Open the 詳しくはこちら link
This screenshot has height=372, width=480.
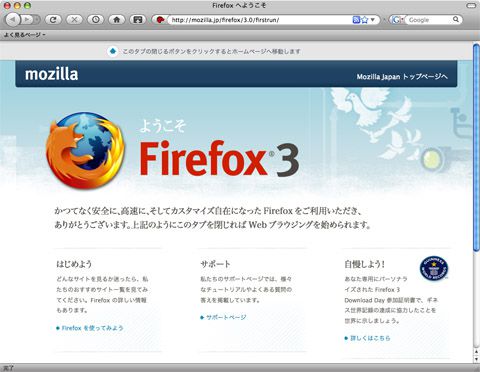coord(370,338)
